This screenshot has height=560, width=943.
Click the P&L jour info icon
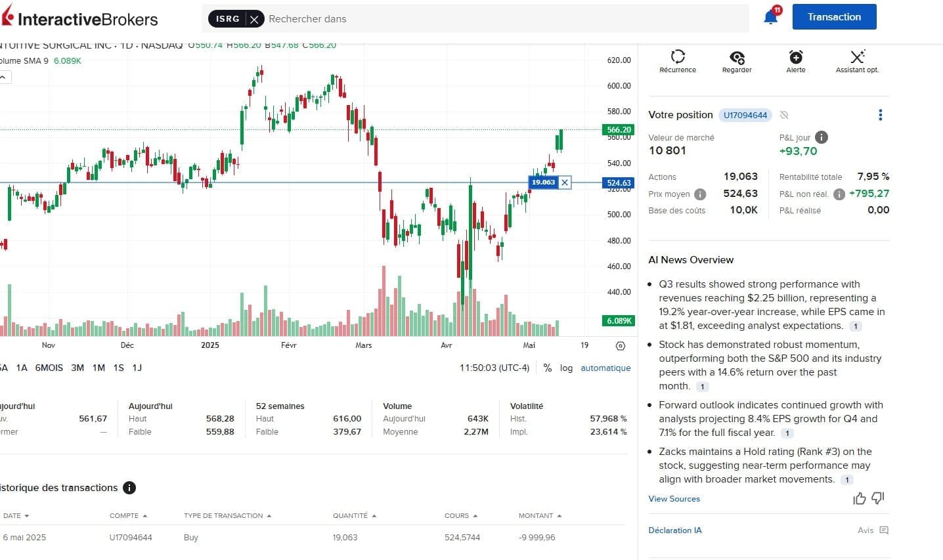click(x=822, y=137)
